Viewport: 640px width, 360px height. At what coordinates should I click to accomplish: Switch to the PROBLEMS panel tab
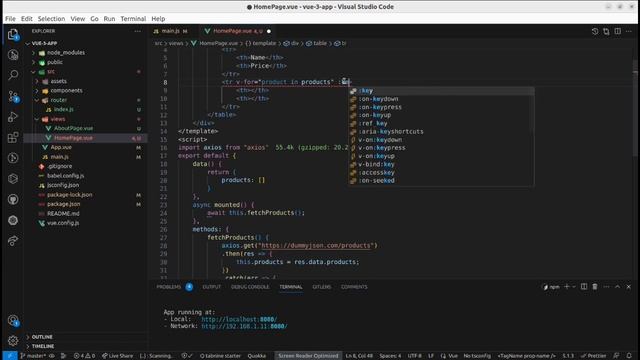coord(169,287)
